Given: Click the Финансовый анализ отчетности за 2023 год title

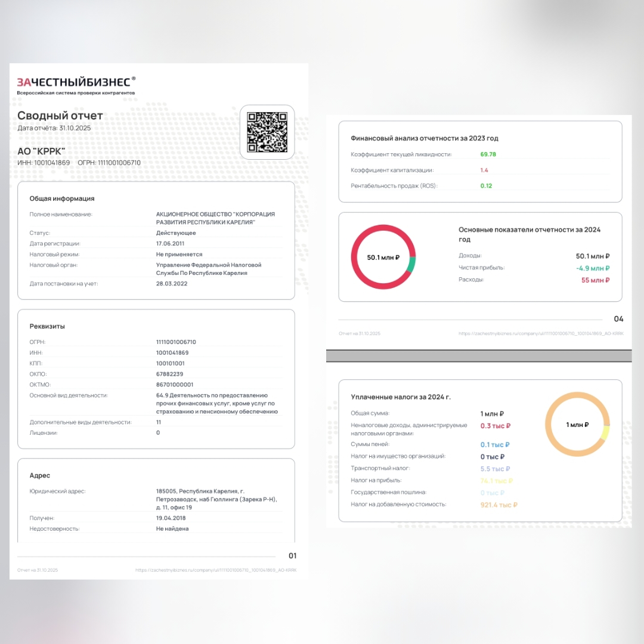Looking at the screenshot, I should click(425, 138).
